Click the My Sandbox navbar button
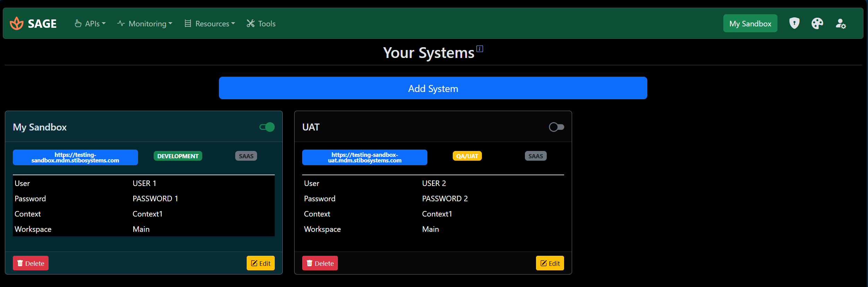868x287 pixels. pos(750,24)
